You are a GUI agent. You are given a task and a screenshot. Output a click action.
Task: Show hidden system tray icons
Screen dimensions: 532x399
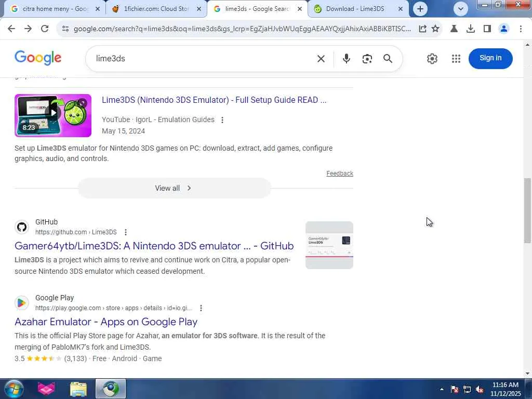[442, 389]
